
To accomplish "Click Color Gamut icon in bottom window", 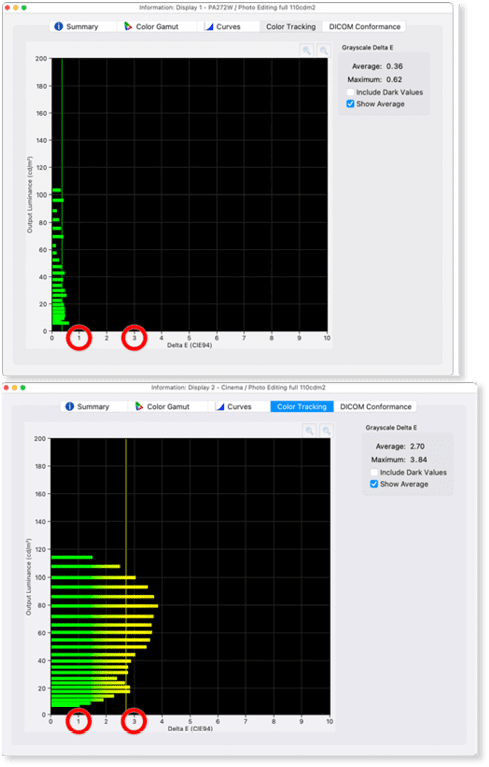I will 139,406.
